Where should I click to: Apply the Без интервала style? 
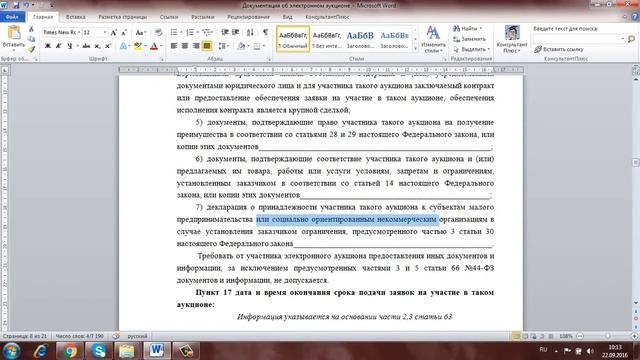tap(327, 39)
